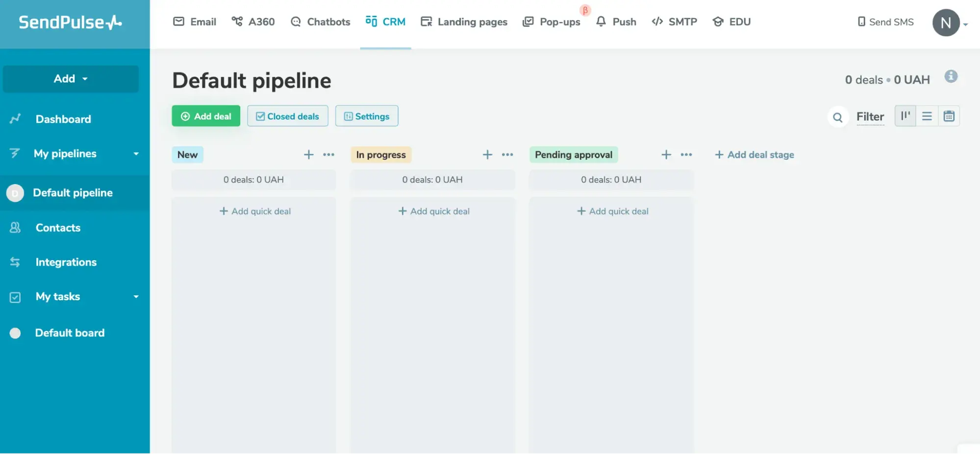
Task: Open Closed deals
Action: coord(287,116)
